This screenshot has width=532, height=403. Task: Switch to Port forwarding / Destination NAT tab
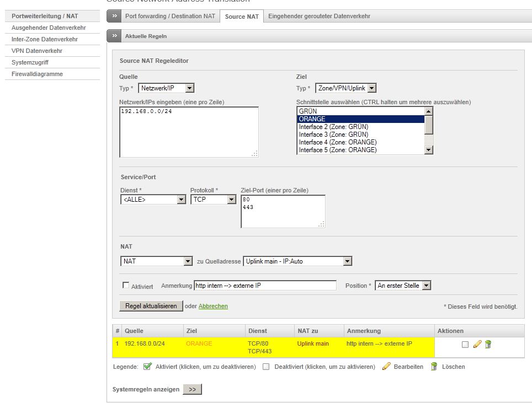pos(170,17)
